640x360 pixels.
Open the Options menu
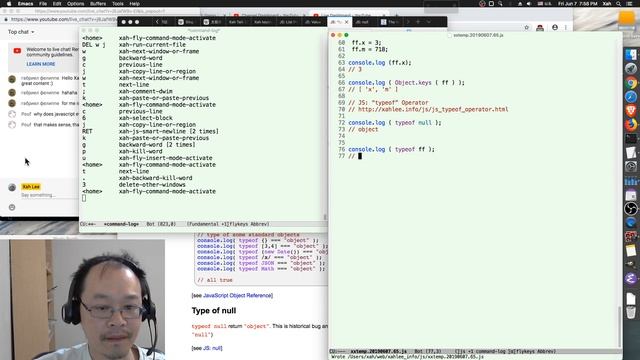pyautogui.click(x=76, y=4)
